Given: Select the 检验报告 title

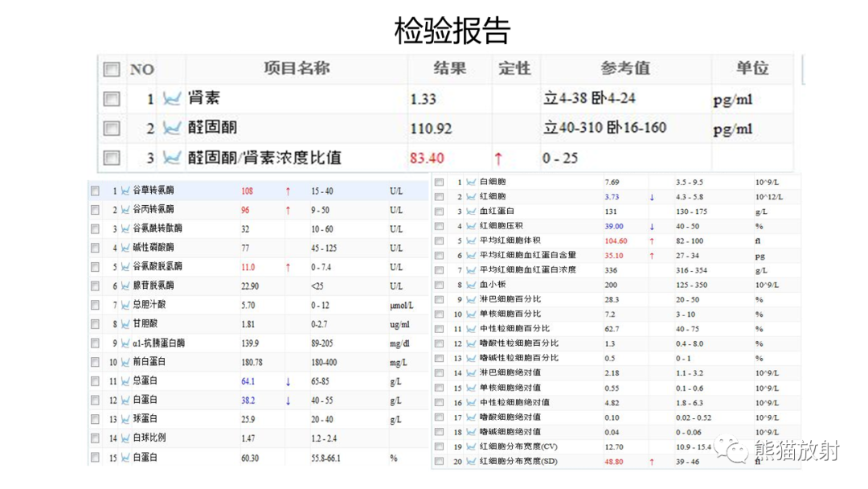Looking at the screenshot, I should coord(452,30).
